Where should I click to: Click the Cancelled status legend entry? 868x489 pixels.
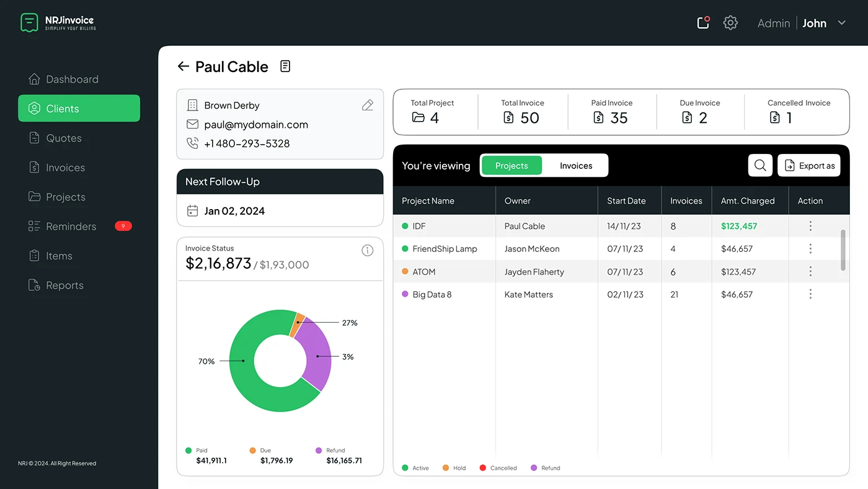pos(498,468)
